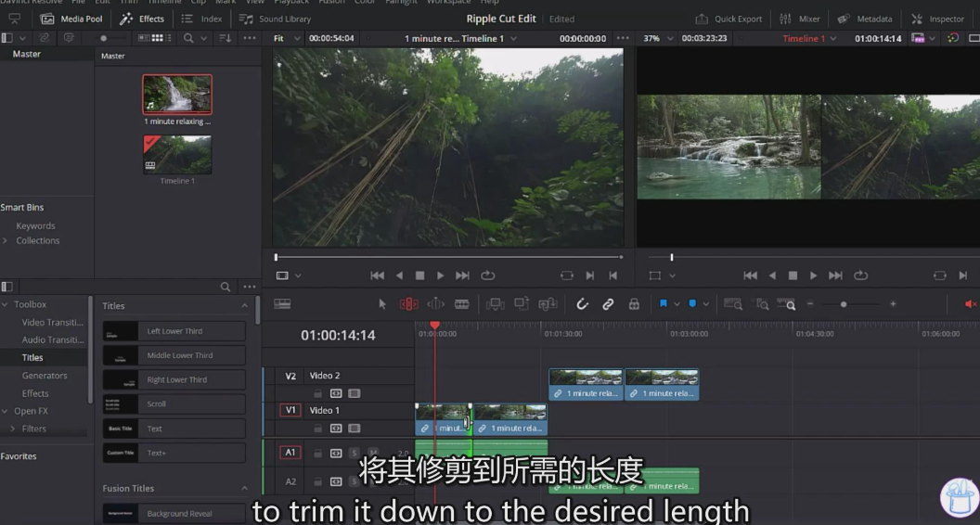The height and width of the screenshot is (525, 980).
Task: Open the Index panel
Action: (202, 19)
